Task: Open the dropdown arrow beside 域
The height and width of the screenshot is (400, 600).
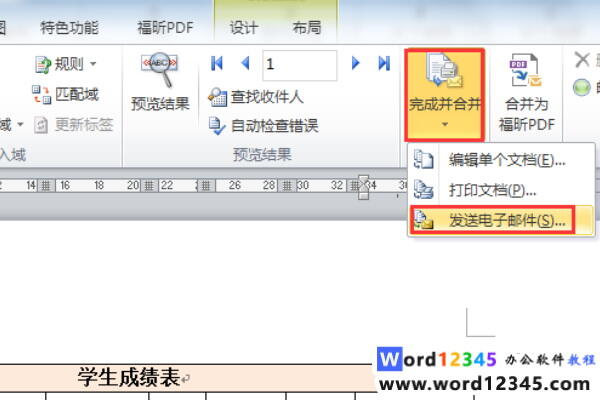Action: point(20,124)
